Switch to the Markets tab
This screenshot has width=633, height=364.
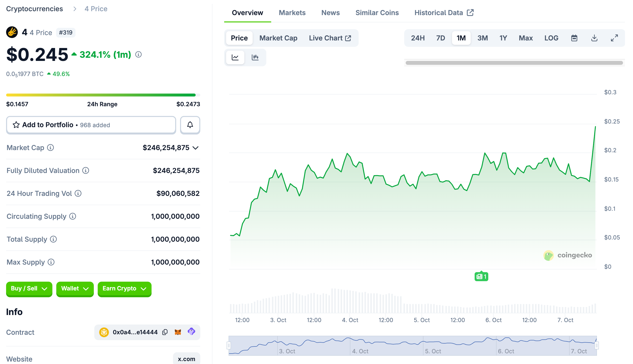[292, 13]
